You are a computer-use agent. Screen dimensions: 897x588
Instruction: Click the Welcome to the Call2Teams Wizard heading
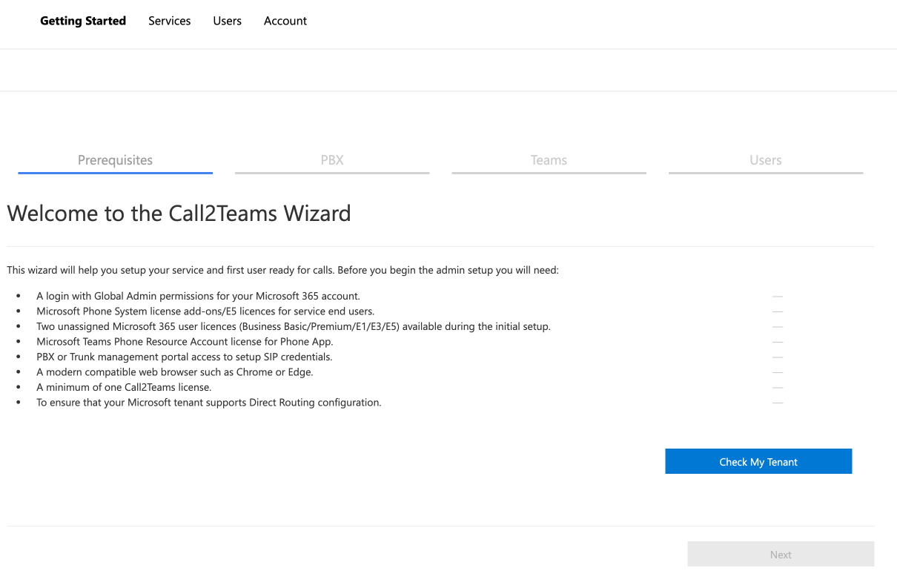(179, 214)
